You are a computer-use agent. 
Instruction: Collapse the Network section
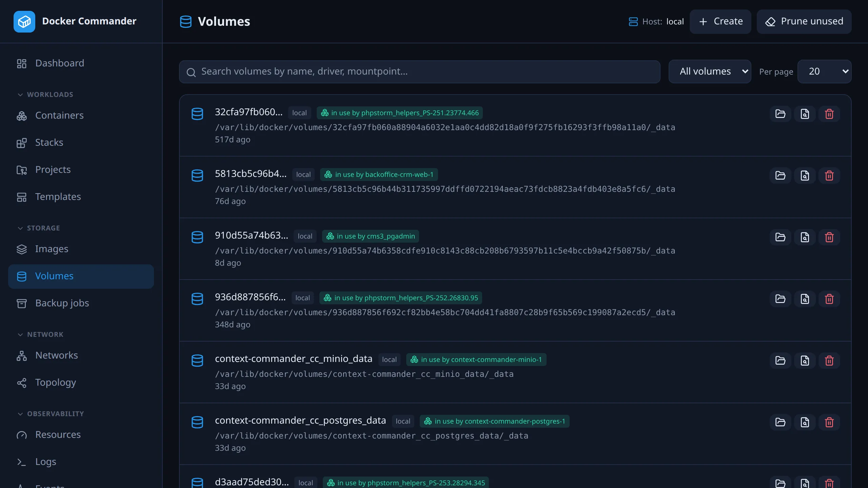pos(40,334)
